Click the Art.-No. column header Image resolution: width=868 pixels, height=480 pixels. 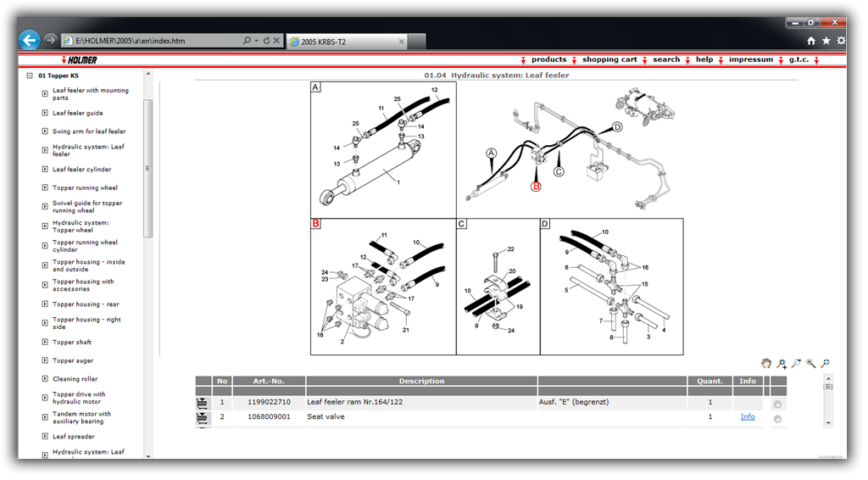[x=269, y=381]
